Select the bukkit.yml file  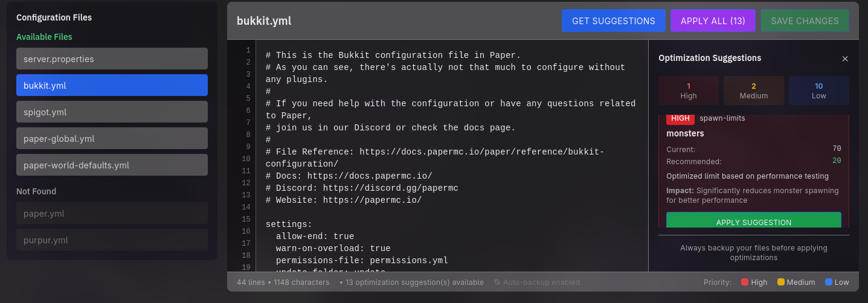[x=112, y=85]
